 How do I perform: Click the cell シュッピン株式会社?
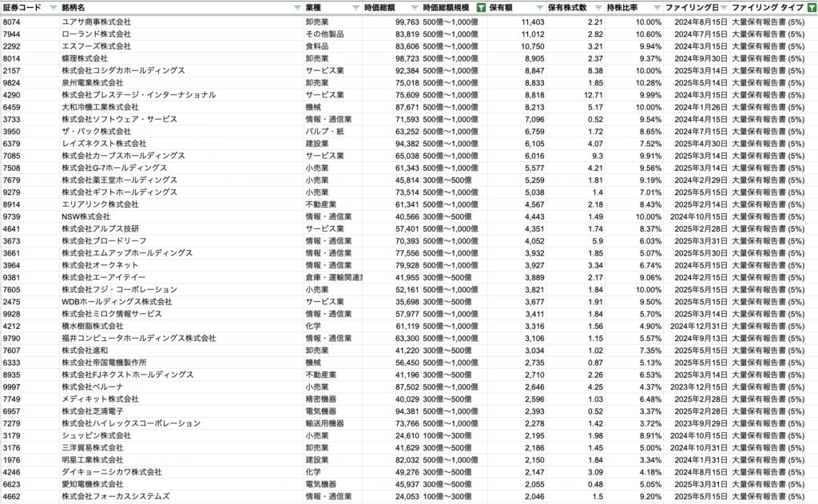click(181, 435)
